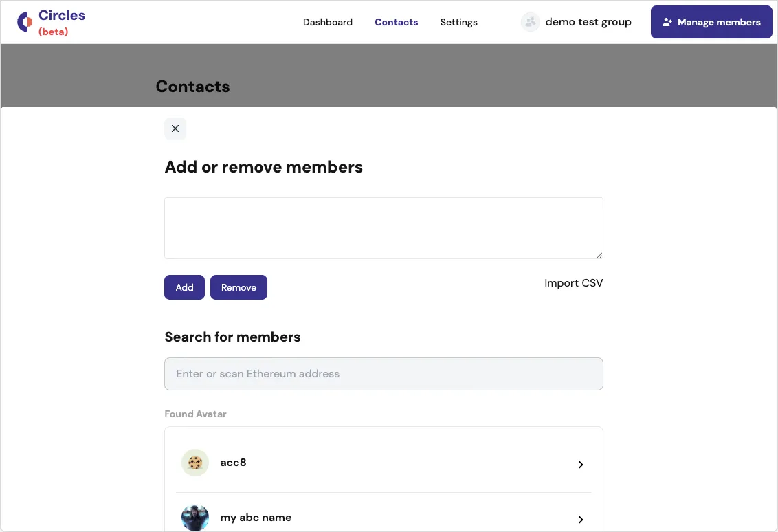
Task: Click the Circles logo icon
Action: [x=25, y=22]
